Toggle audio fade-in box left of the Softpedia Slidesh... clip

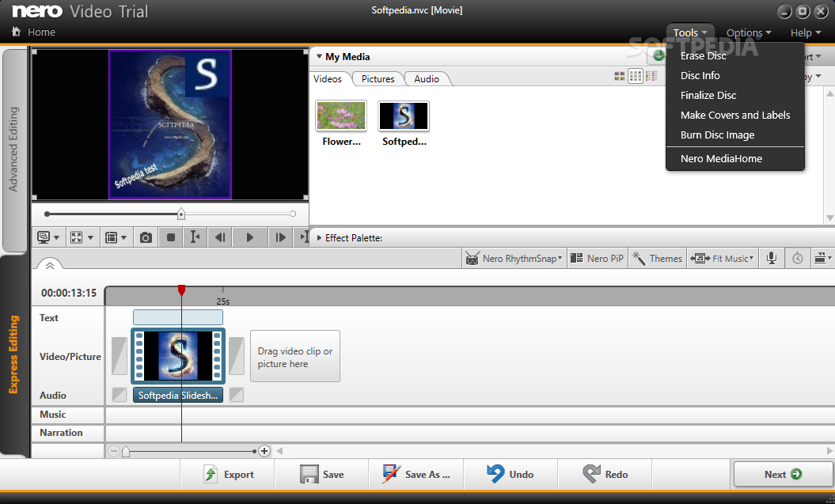coord(120,395)
